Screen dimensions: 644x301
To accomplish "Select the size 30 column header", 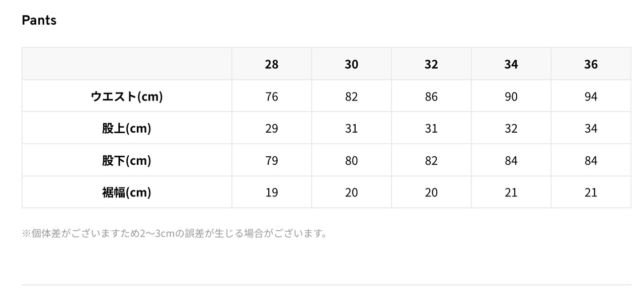I will [x=351, y=64].
